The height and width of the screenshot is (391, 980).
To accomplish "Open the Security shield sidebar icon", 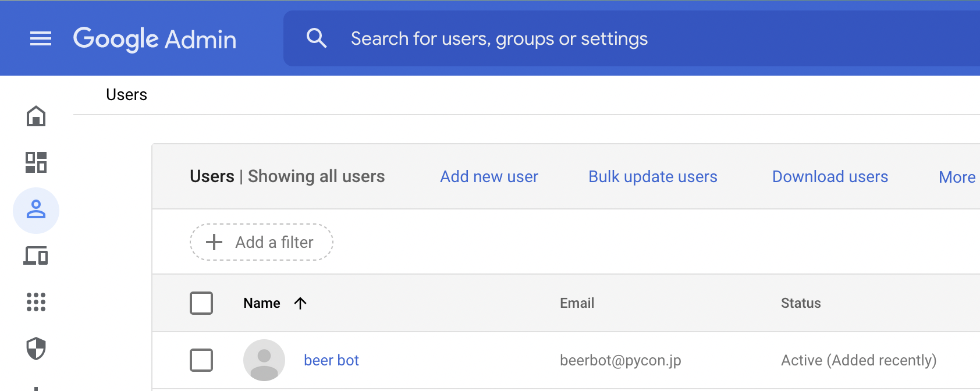I will (36, 349).
